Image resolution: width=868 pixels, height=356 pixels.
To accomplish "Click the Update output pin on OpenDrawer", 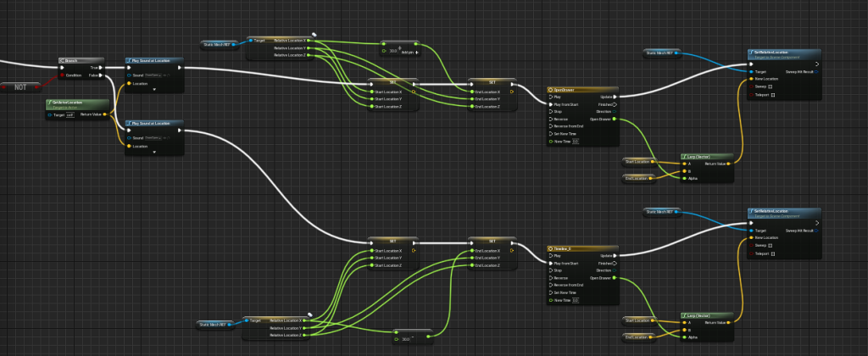I will (616, 97).
